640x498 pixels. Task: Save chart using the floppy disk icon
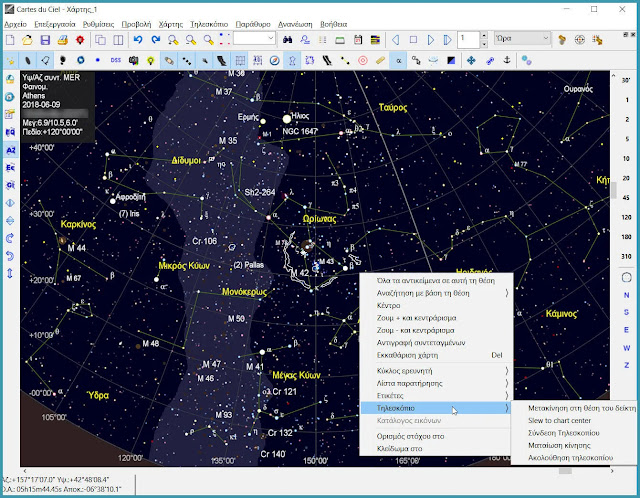pos(45,40)
